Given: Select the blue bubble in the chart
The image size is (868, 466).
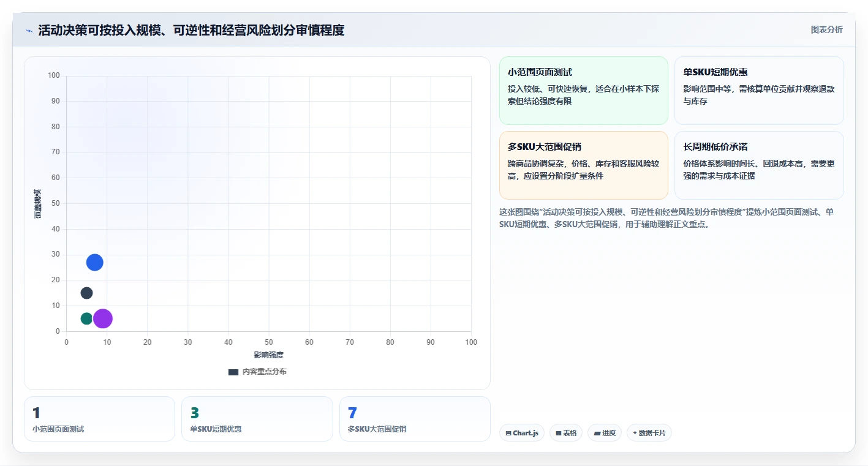Looking at the screenshot, I should coord(94,262).
